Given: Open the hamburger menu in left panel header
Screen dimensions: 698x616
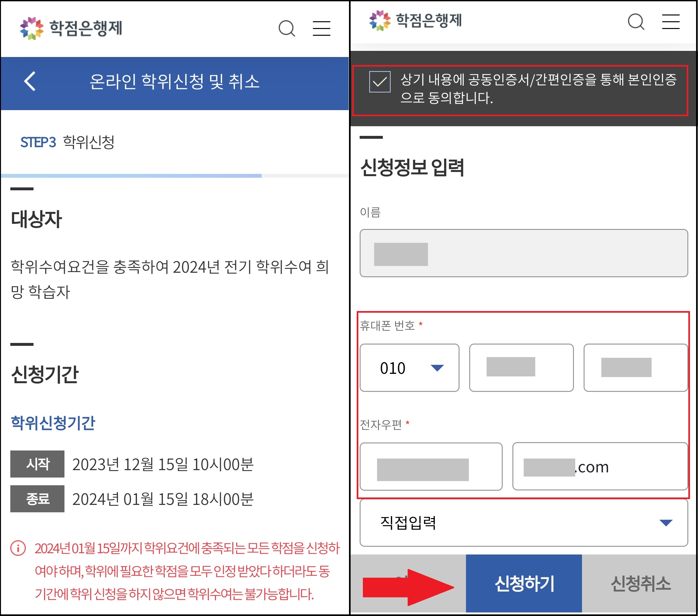Looking at the screenshot, I should (x=321, y=28).
